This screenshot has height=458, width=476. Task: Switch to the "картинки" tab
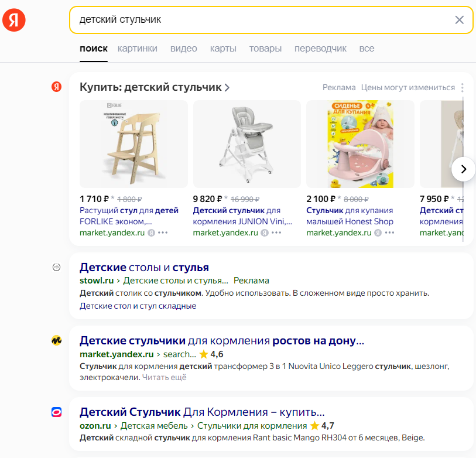138,49
